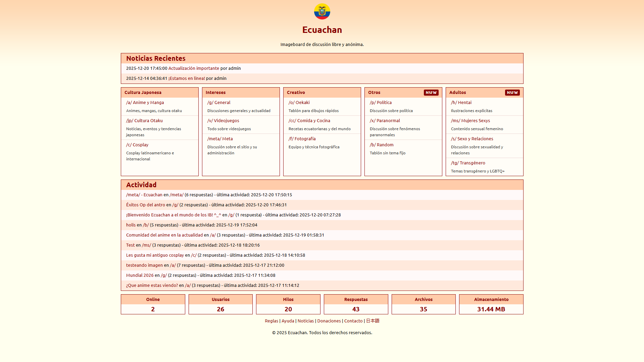Image resolution: width=644 pixels, height=362 pixels.
Task: Click the NSFW badge in Adultos
Action: point(512,93)
